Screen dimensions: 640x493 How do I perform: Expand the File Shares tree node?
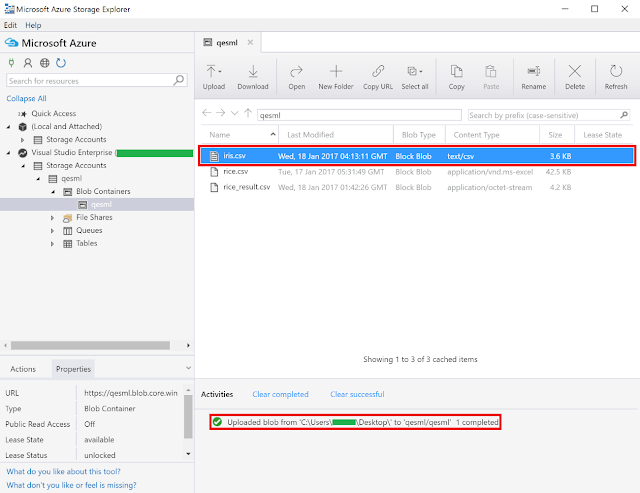click(53, 216)
